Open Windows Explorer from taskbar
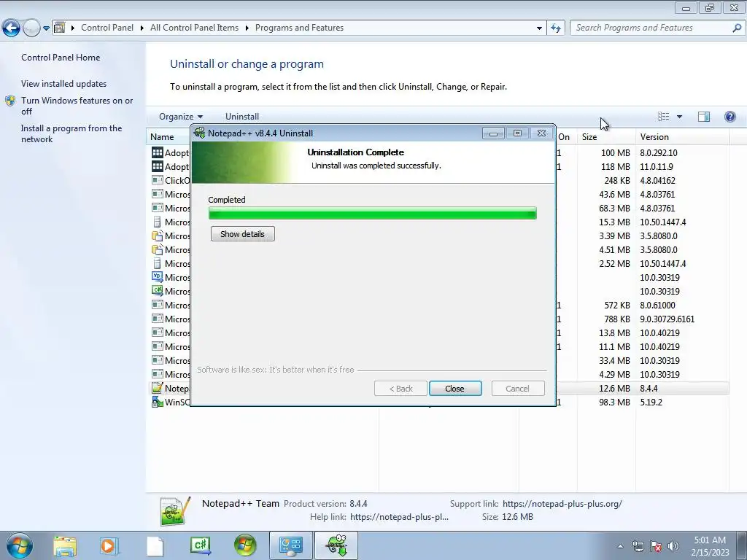 65,546
